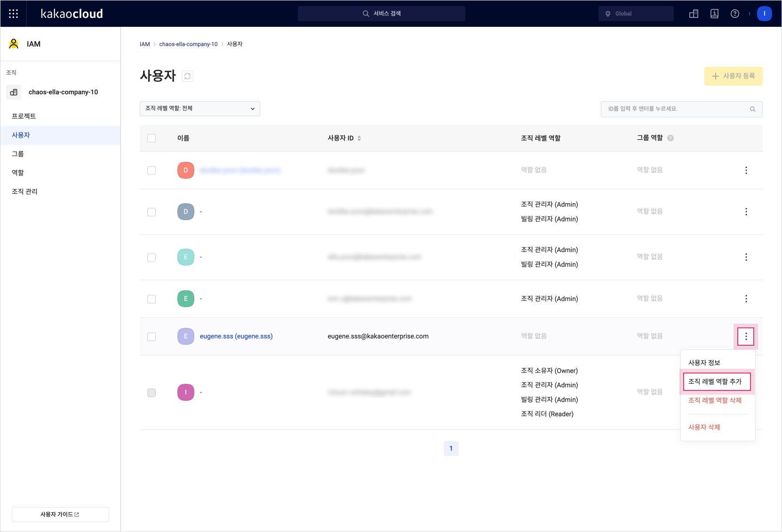Screen dimensions: 782x532
Task: Click the IAM breadcrumb link
Action: tap(145, 44)
